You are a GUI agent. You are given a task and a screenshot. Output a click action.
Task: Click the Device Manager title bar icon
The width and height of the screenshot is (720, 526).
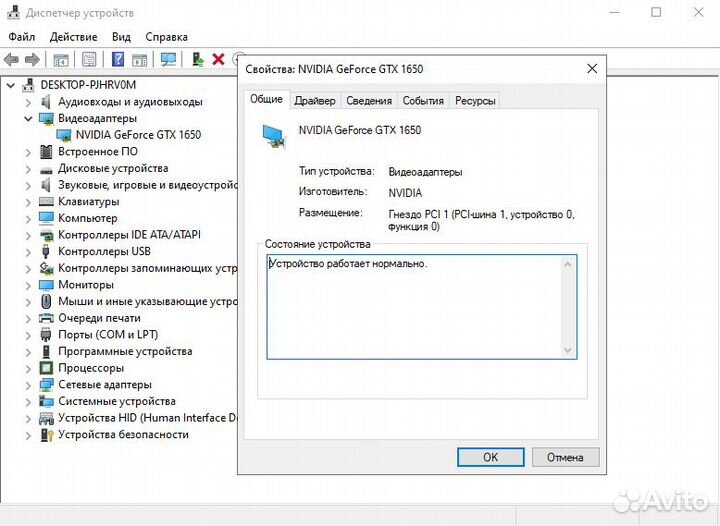point(13,12)
